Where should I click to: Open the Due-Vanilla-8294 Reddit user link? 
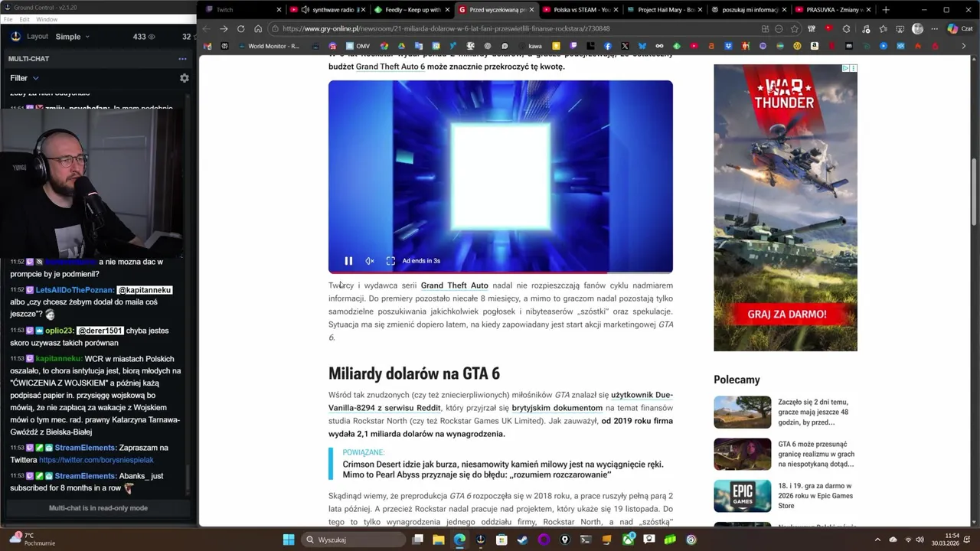click(501, 402)
